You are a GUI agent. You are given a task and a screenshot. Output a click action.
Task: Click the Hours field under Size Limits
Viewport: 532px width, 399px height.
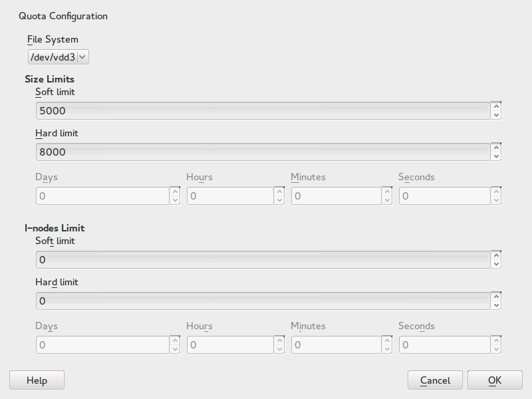(231, 196)
